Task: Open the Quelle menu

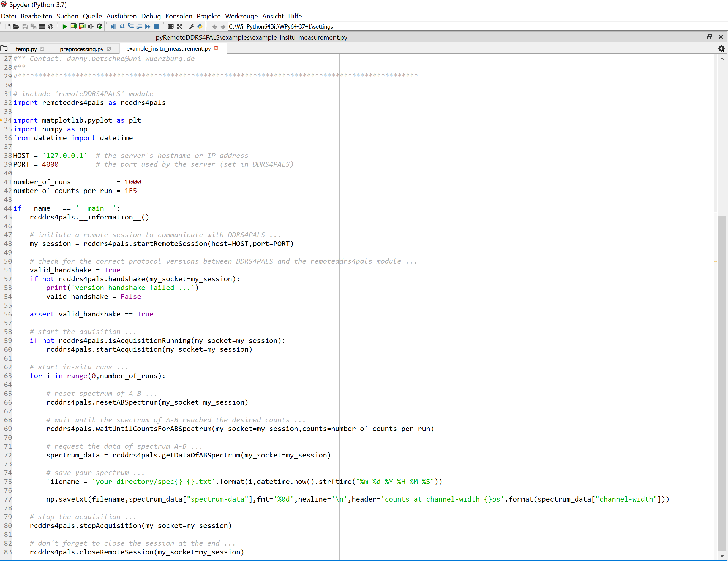Action: coord(92,16)
